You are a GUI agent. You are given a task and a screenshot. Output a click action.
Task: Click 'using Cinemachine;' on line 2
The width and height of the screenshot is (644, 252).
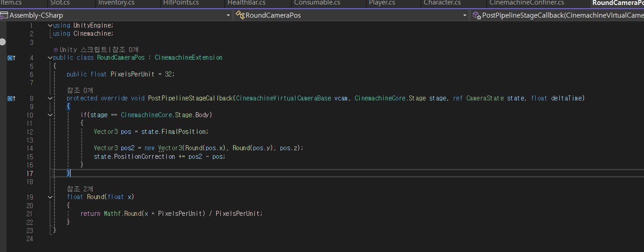click(x=83, y=33)
